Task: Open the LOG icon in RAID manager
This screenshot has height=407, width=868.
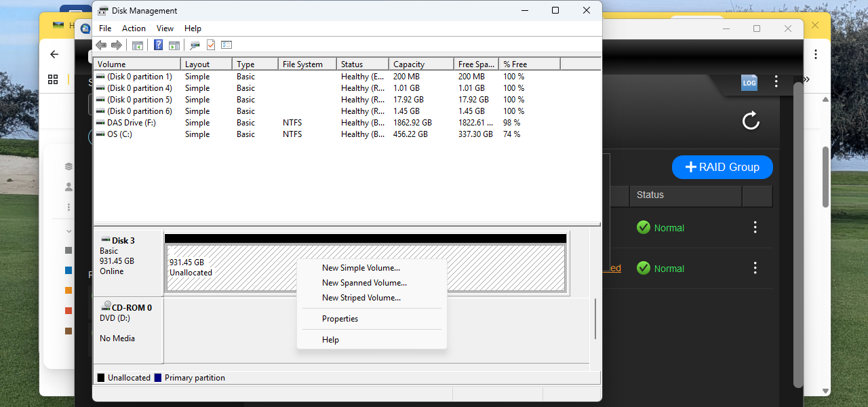Action: click(x=749, y=83)
